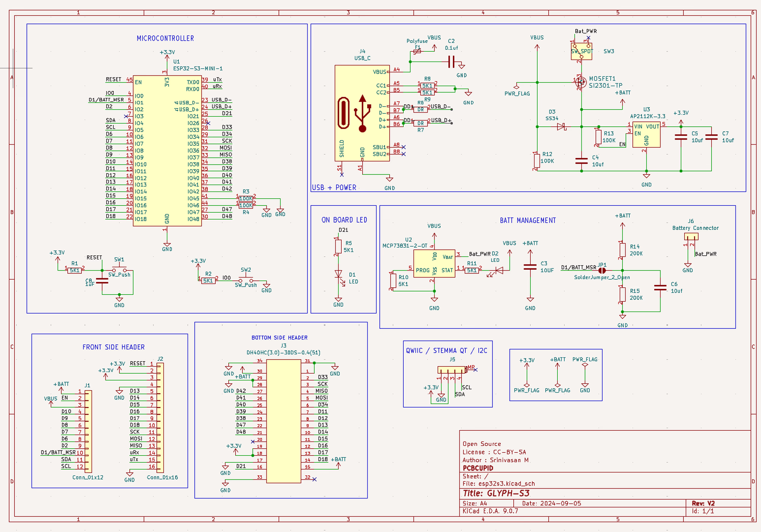Select the AP2112K-3.3 regulator U3

pos(646,135)
